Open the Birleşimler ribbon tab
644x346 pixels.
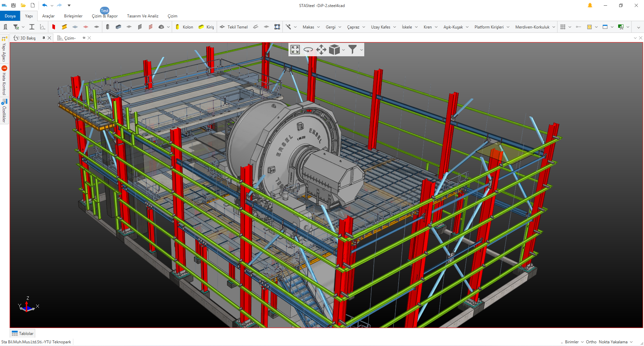click(73, 16)
